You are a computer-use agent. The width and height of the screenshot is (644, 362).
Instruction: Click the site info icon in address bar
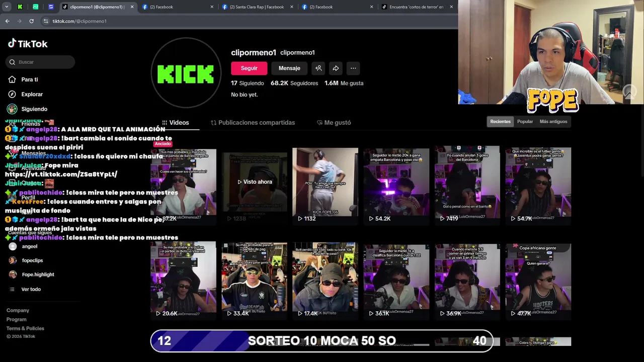click(x=46, y=21)
